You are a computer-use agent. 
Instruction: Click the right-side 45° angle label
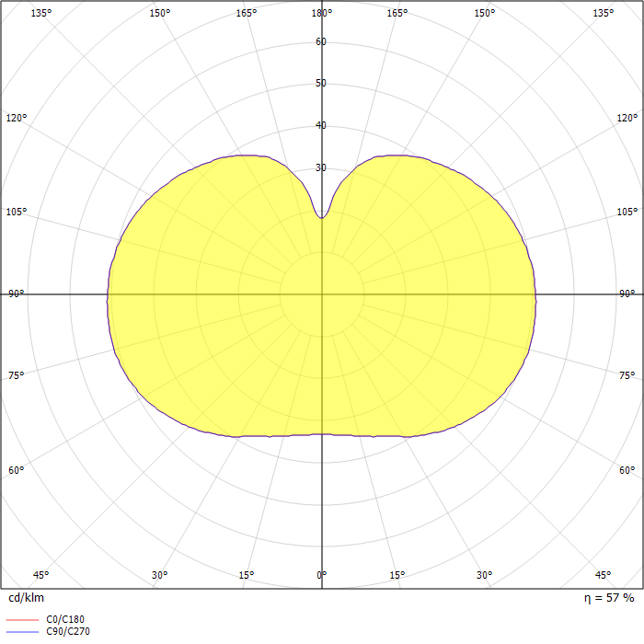pos(603,575)
